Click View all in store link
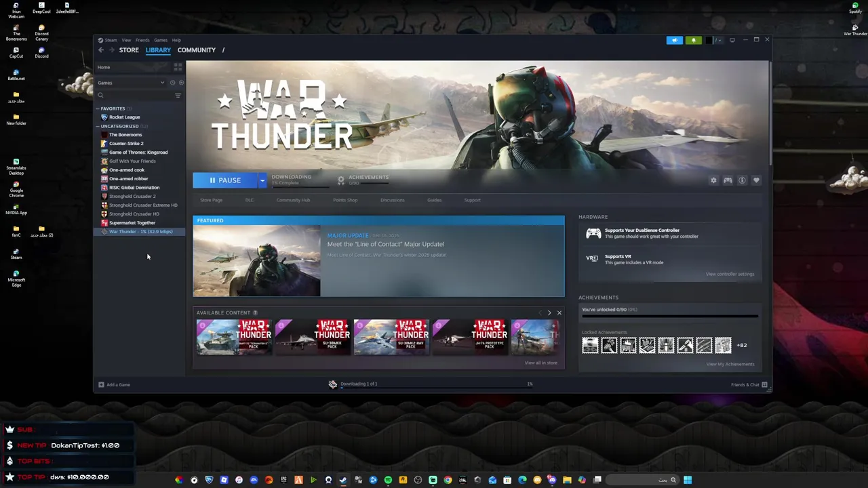868x488 pixels. [x=540, y=363]
